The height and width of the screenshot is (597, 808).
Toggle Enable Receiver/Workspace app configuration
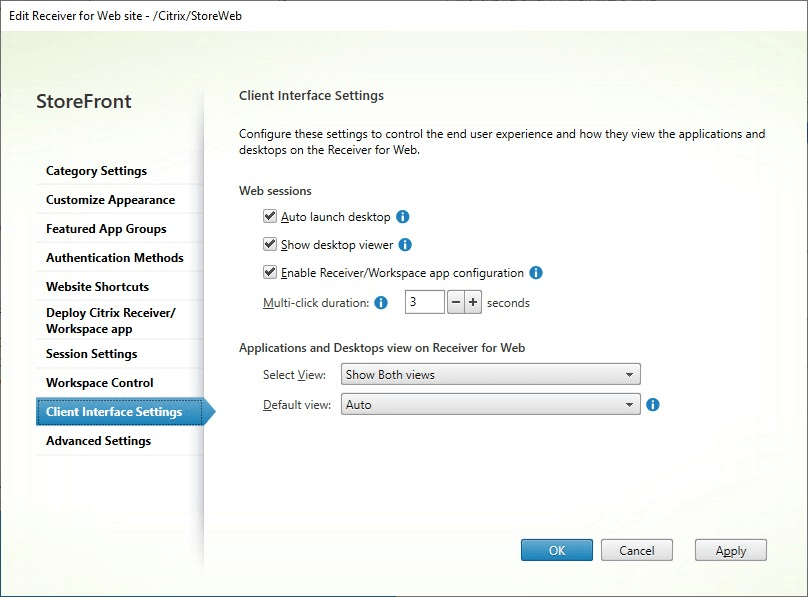(x=270, y=272)
